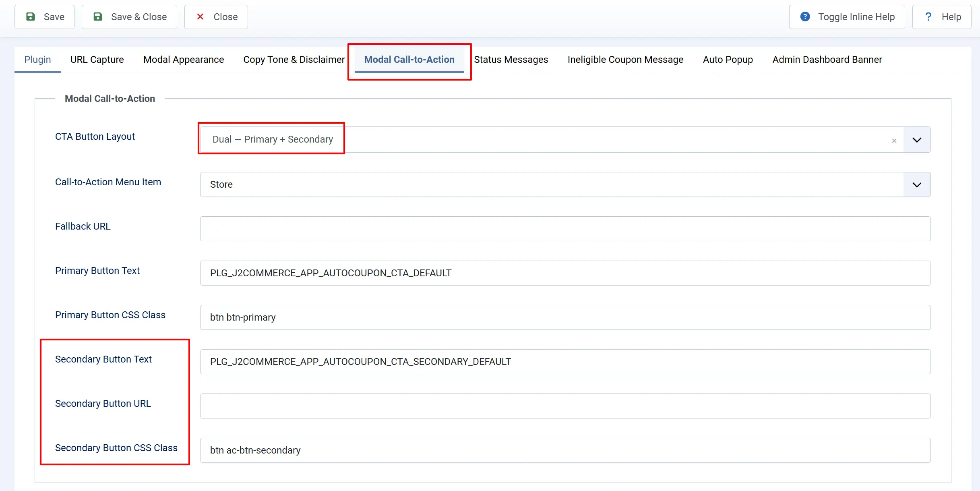980x491 pixels.
Task: Open the Store menu item select box
Action: coord(565,184)
